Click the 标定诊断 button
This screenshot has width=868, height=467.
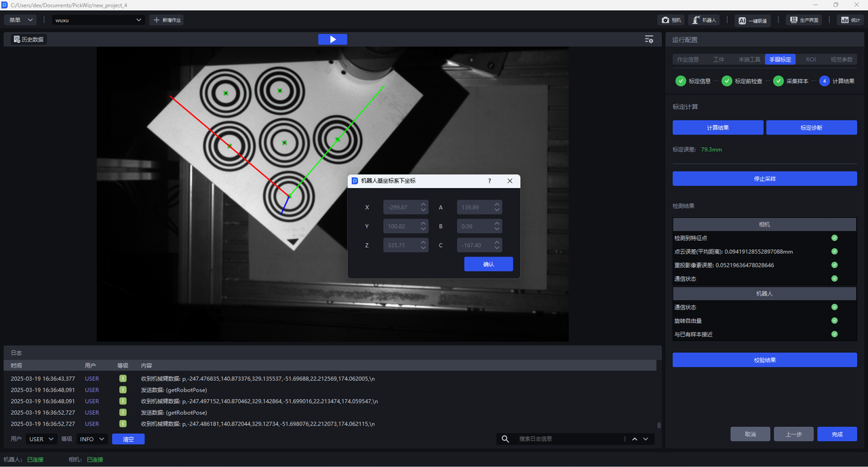811,128
